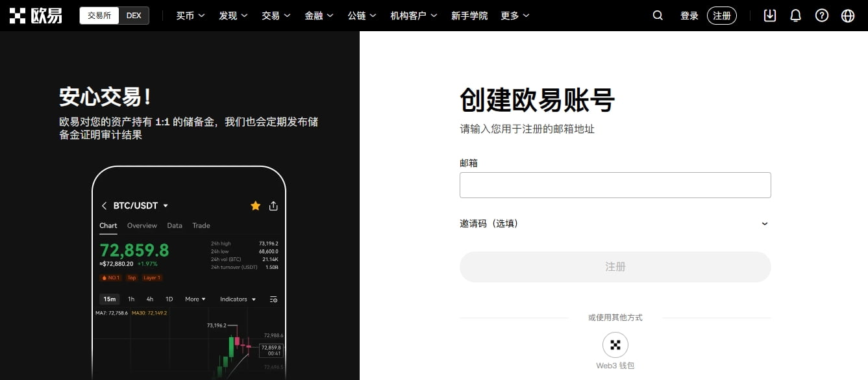Click the 邮箱 input field
This screenshot has height=380, width=868.
click(x=615, y=184)
